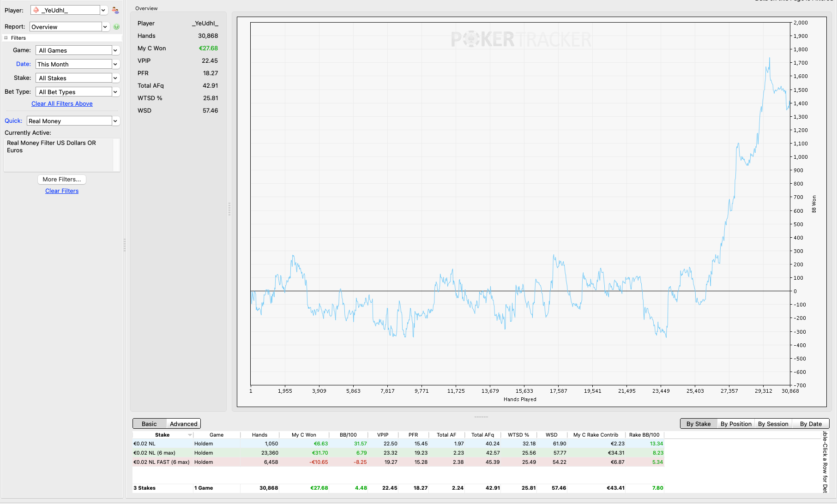
Task: Switch to the Advanced stats toggle
Action: point(183,424)
